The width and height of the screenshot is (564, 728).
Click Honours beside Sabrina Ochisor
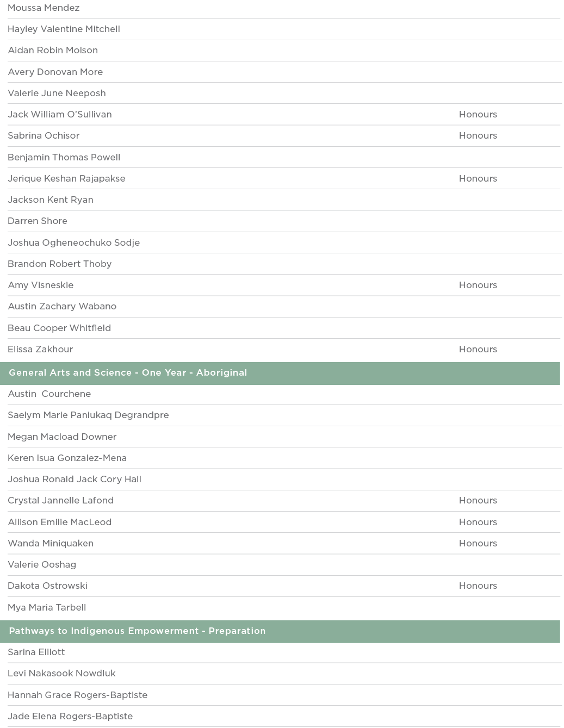click(x=478, y=136)
